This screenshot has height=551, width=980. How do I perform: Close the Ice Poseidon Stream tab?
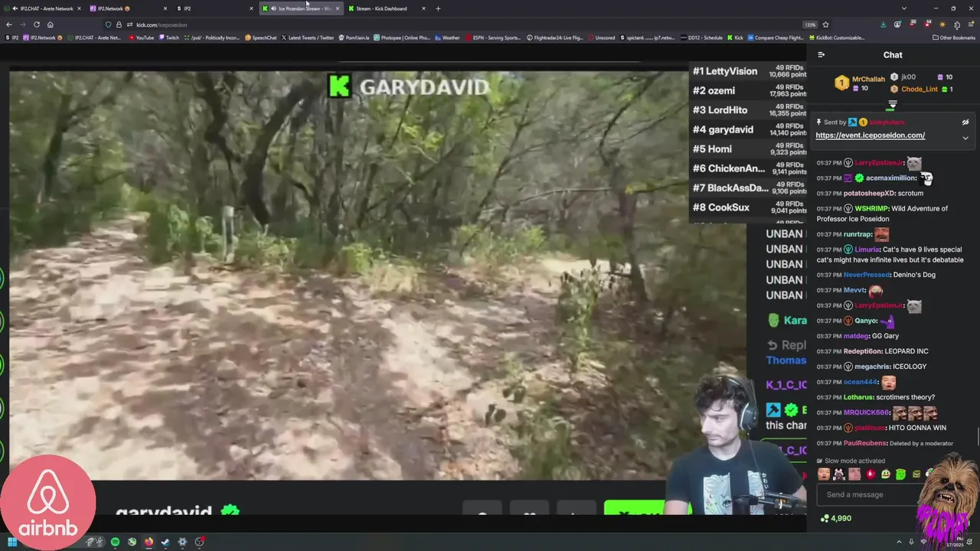click(x=338, y=8)
